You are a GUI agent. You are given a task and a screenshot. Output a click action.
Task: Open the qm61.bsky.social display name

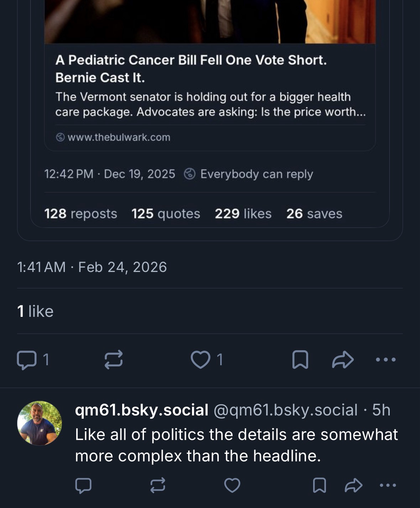141,410
